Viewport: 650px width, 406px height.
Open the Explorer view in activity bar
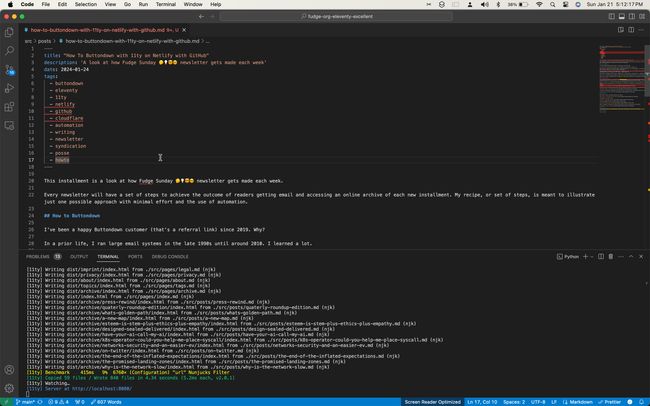[9, 32]
